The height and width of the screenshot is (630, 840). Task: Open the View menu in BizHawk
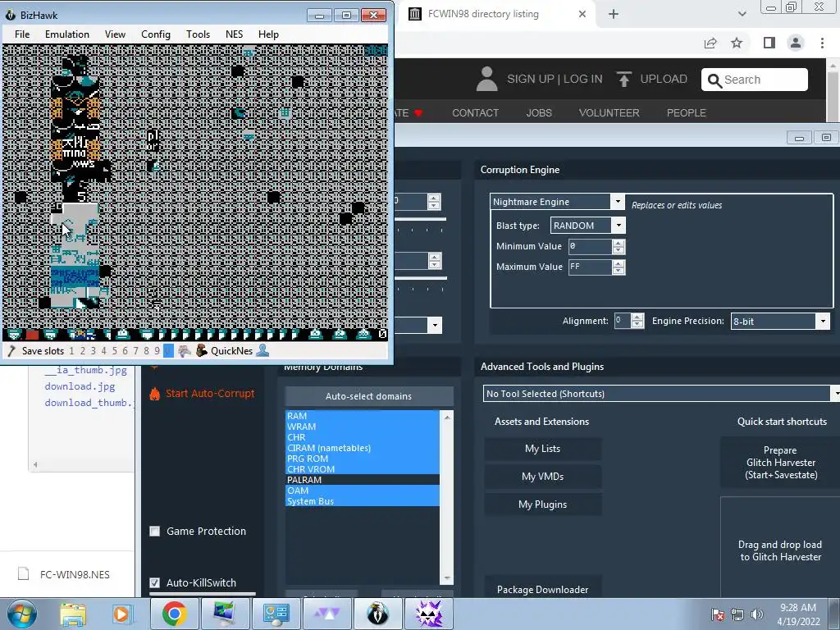pyautogui.click(x=115, y=34)
